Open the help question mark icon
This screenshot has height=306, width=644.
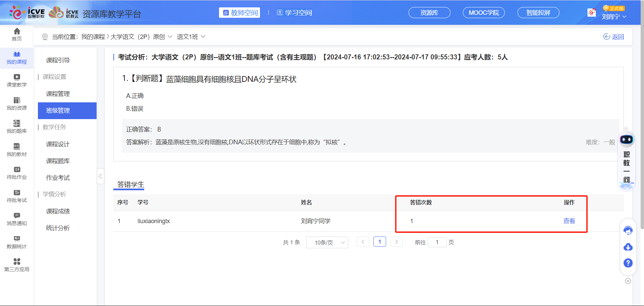[x=628, y=263]
